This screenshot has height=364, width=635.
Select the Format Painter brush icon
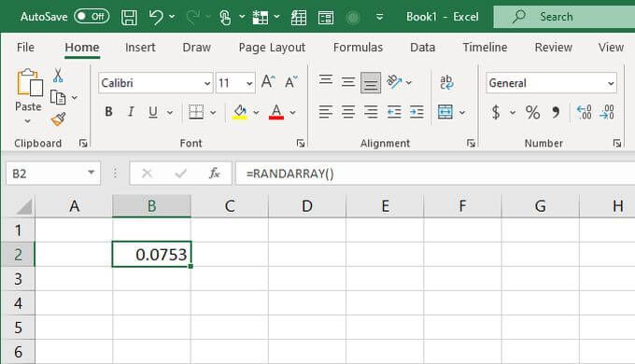(58, 119)
